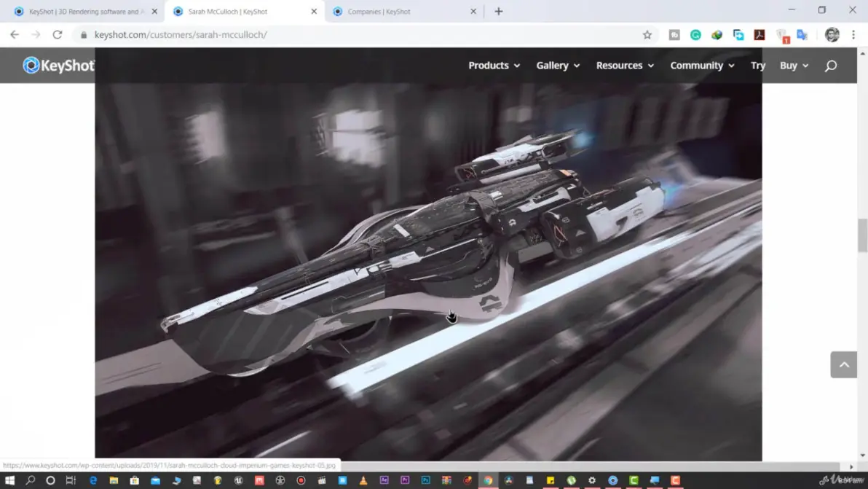Click the KeyShot logo in the site header
The height and width of the screenshot is (489, 868).
click(x=59, y=66)
